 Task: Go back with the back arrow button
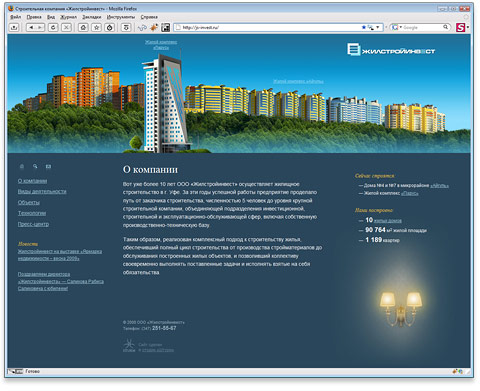[x=31, y=27]
